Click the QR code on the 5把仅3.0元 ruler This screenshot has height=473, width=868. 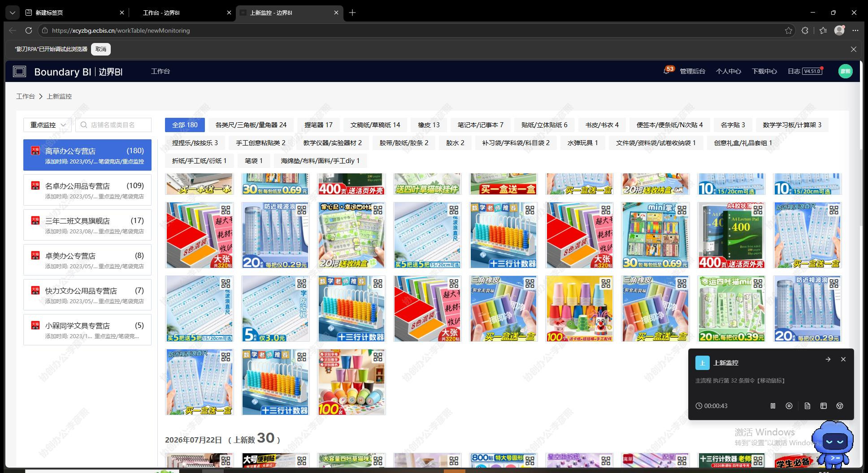302,283
